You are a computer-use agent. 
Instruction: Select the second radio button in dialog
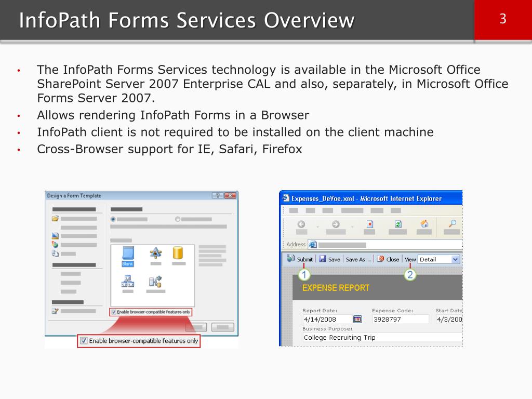point(178,219)
